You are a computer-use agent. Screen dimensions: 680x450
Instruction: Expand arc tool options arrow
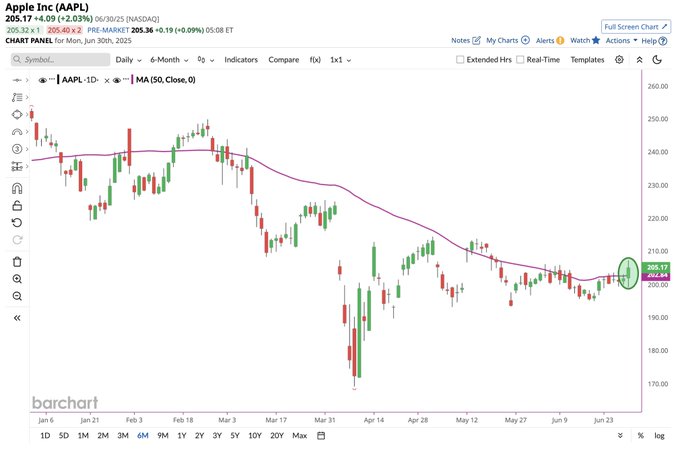click(27, 132)
